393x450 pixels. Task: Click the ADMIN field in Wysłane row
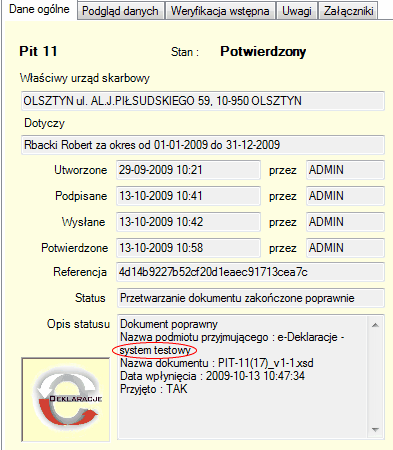click(345, 222)
